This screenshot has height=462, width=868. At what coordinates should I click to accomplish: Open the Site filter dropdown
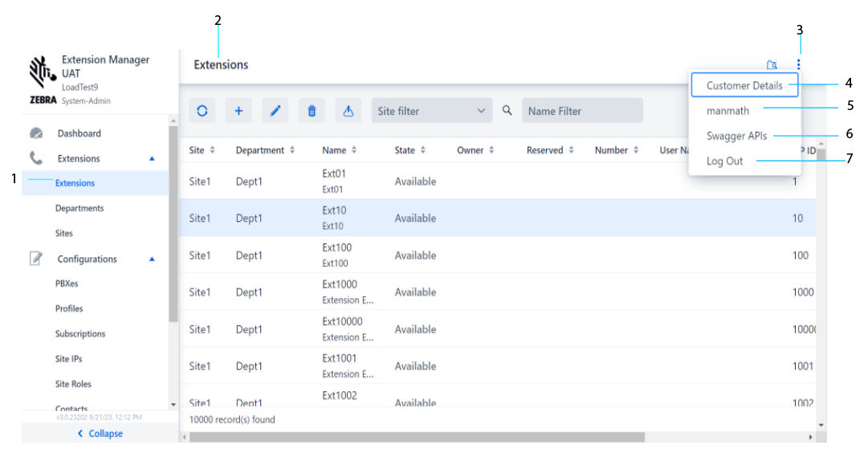pyautogui.click(x=432, y=111)
